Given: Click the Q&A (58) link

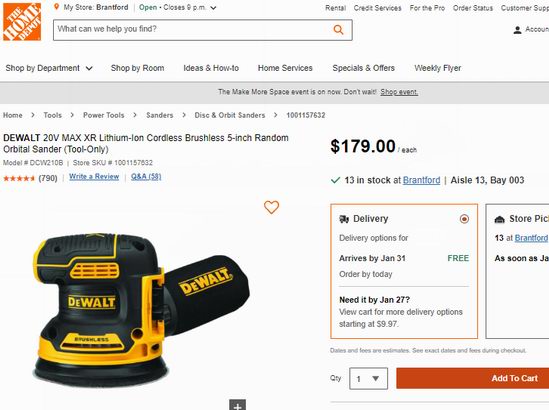Looking at the screenshot, I should 146,177.
